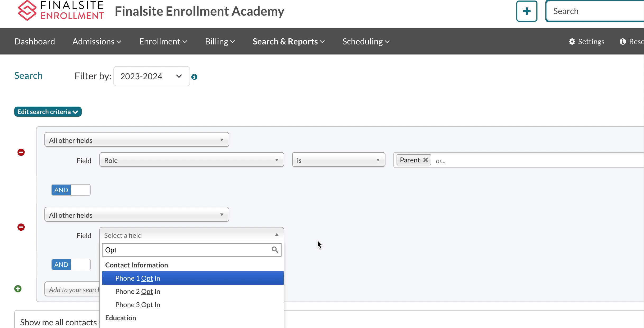Open the Search & Reports menu
Screen dimensions: 644x328
pos(288,42)
